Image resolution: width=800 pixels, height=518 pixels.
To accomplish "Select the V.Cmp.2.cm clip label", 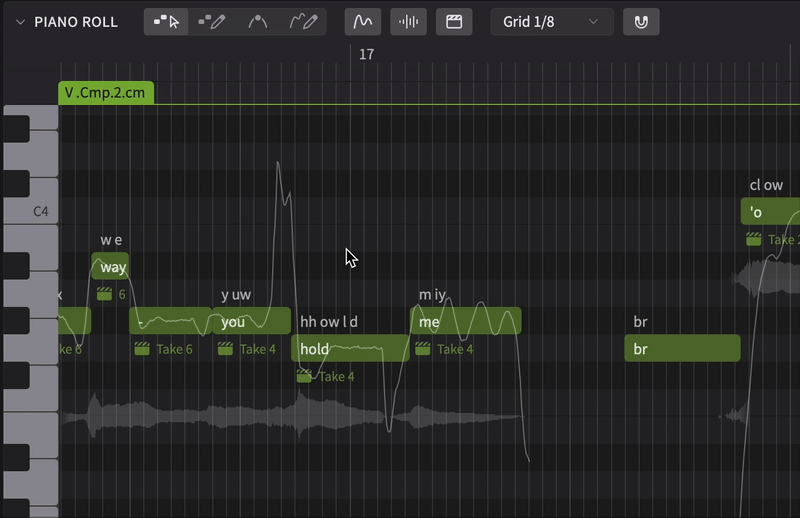I will [x=106, y=93].
